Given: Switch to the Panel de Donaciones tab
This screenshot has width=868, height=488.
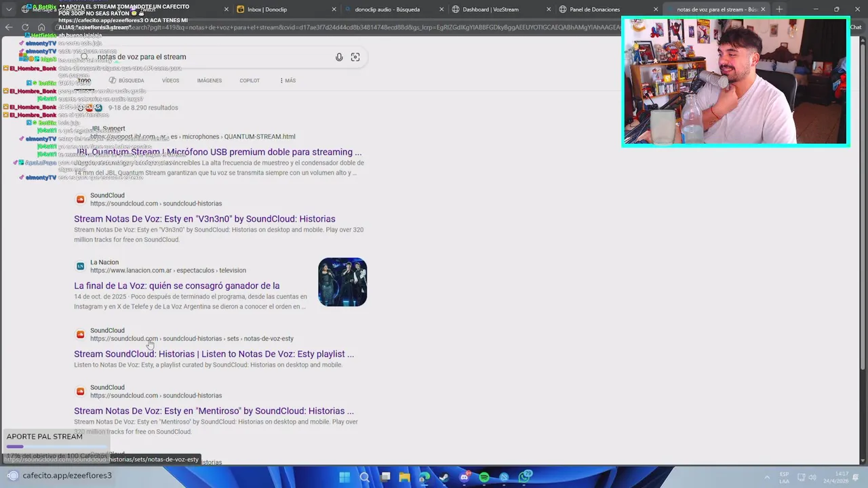Looking at the screenshot, I should coord(609,9).
